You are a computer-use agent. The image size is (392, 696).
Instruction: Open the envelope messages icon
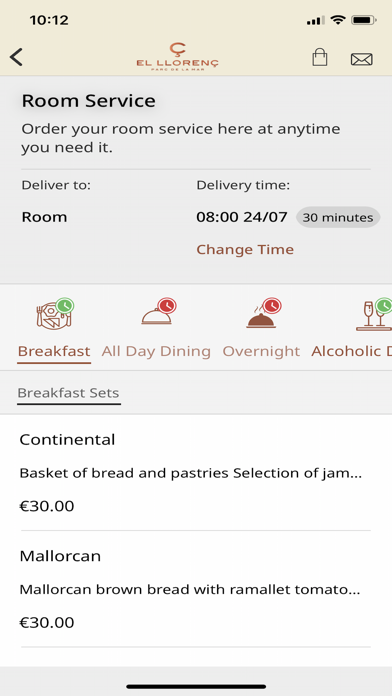click(x=361, y=59)
